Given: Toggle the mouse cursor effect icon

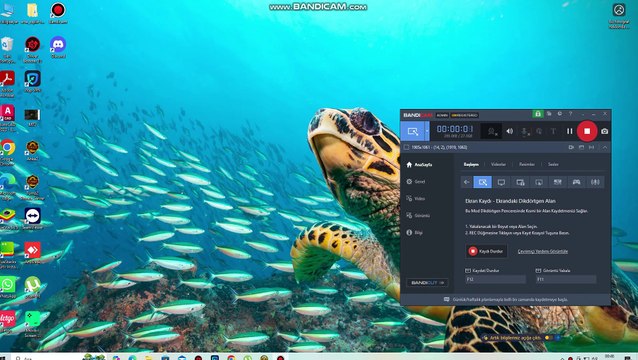Looking at the screenshot, I should tap(539, 131).
